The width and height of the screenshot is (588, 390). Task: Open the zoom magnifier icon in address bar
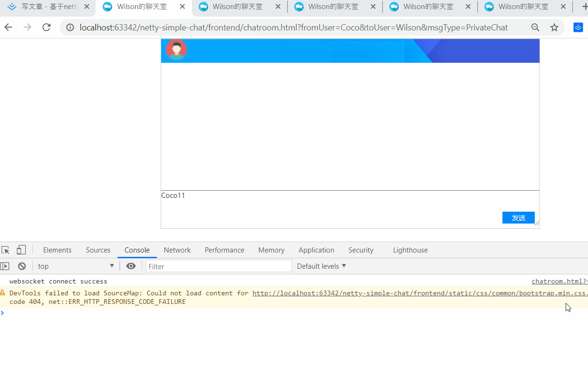pyautogui.click(x=535, y=28)
